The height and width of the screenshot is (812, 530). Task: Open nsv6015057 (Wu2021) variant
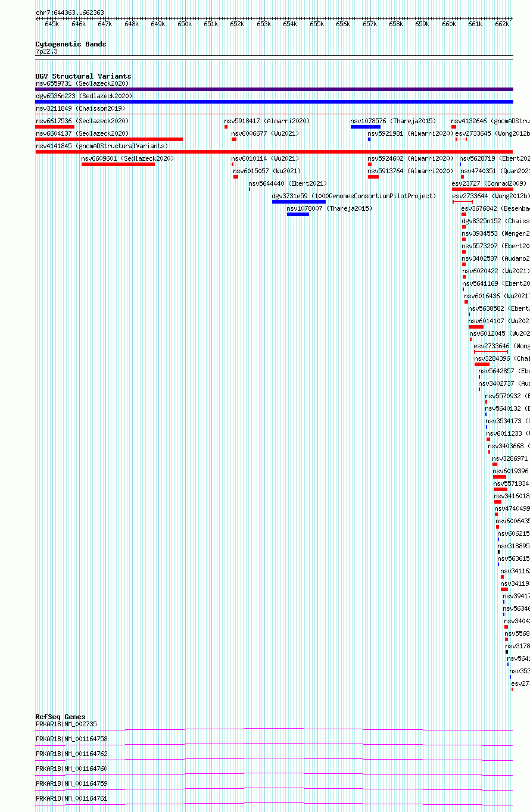(267, 171)
